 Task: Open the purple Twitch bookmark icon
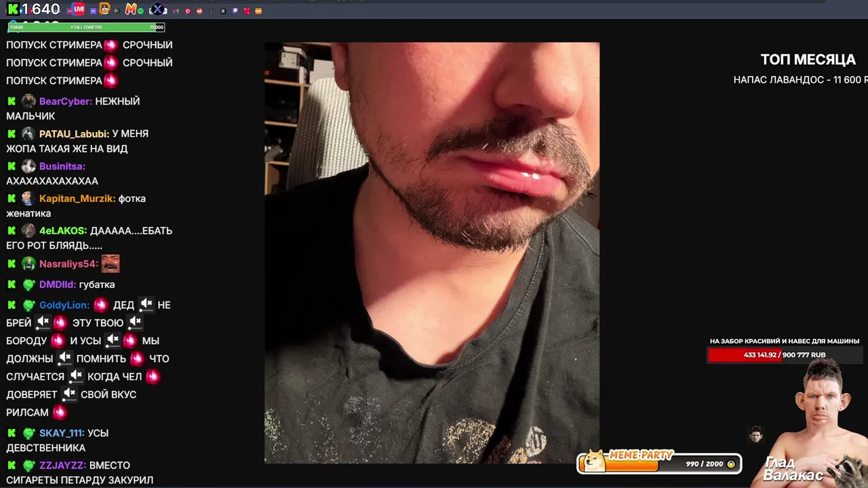(235, 10)
